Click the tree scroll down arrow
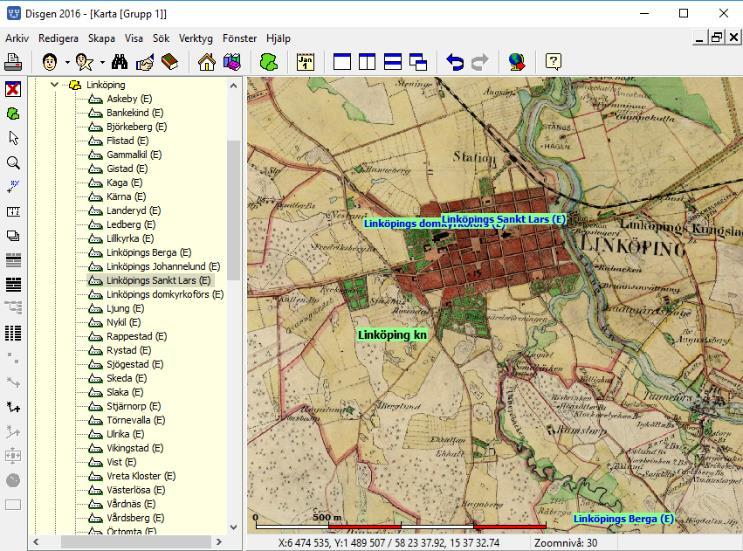Screen dimensions: 743x551 pyautogui.click(x=233, y=527)
